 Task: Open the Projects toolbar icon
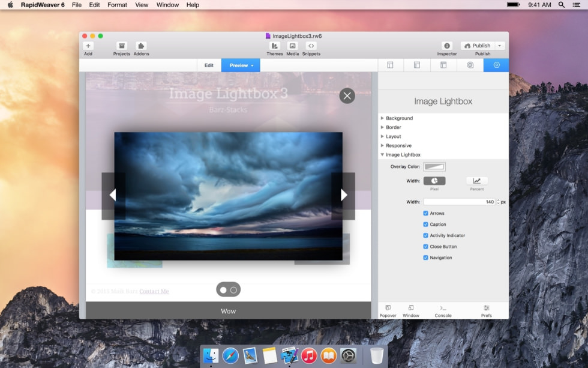[x=121, y=46]
